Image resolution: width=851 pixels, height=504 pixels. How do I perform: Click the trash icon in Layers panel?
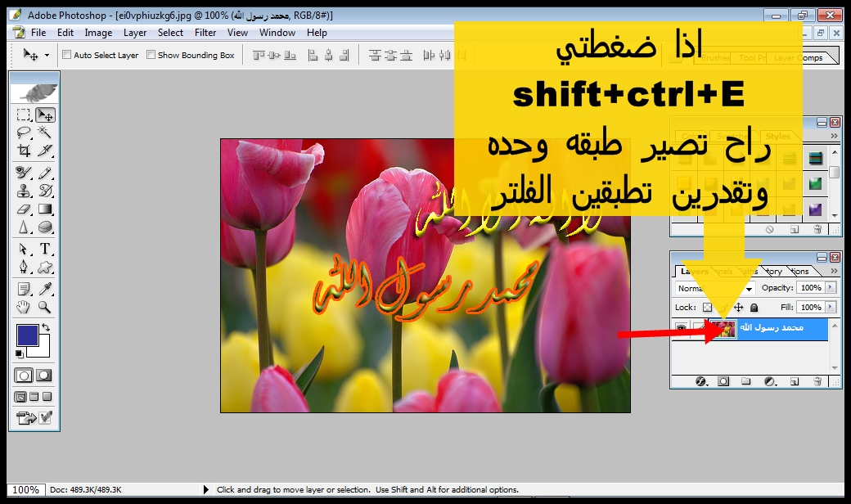pos(817,381)
